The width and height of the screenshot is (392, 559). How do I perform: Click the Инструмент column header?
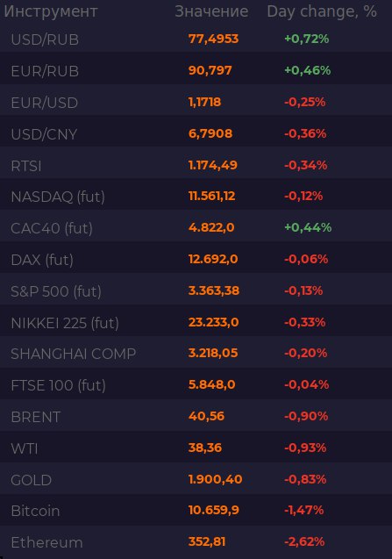pos(51,11)
